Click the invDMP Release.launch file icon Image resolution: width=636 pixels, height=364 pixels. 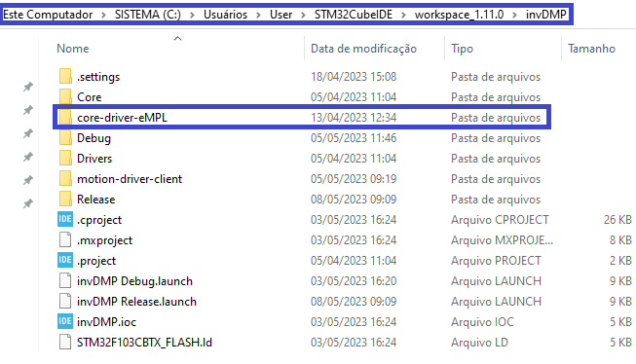point(65,301)
